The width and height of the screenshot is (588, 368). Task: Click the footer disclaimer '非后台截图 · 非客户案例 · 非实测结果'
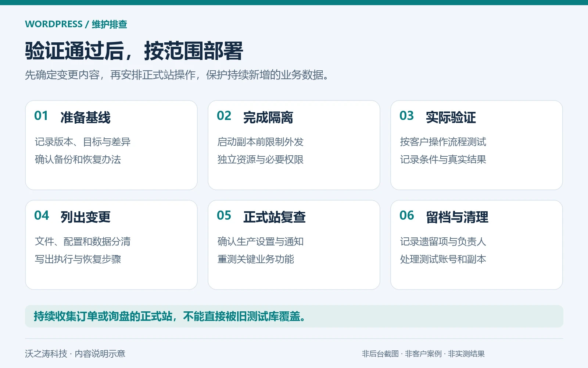(423, 354)
